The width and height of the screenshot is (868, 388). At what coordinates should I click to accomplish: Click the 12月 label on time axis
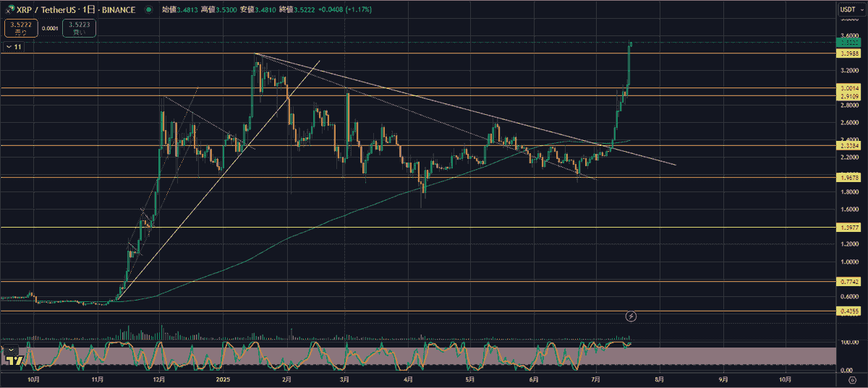click(x=159, y=379)
